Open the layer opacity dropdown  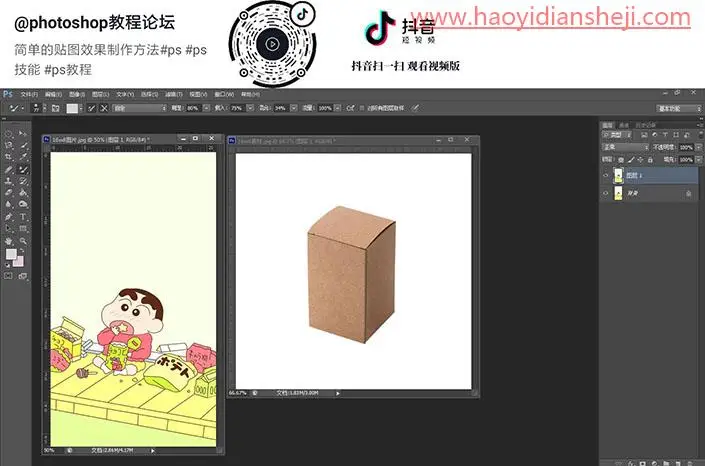click(699, 147)
